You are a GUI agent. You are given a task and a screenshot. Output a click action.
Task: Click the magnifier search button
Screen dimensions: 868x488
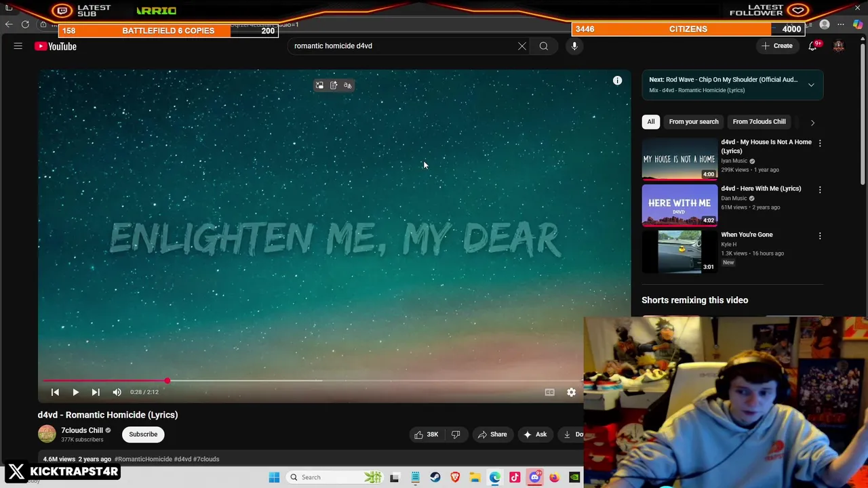coord(544,46)
